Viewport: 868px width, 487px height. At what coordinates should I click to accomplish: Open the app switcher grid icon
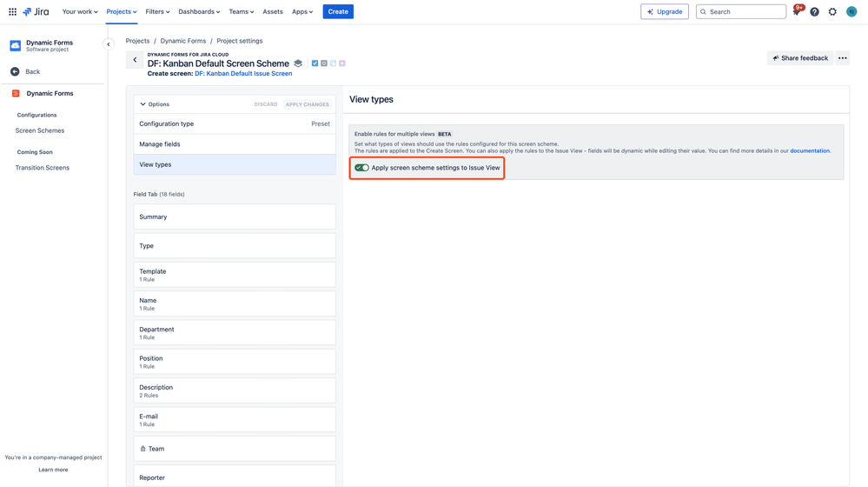pyautogui.click(x=12, y=11)
